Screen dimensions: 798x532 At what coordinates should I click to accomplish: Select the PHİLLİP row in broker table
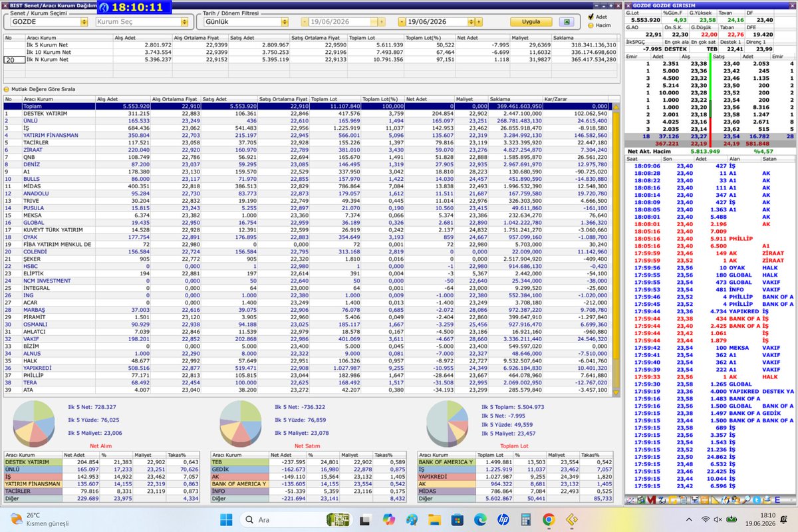(x=306, y=375)
